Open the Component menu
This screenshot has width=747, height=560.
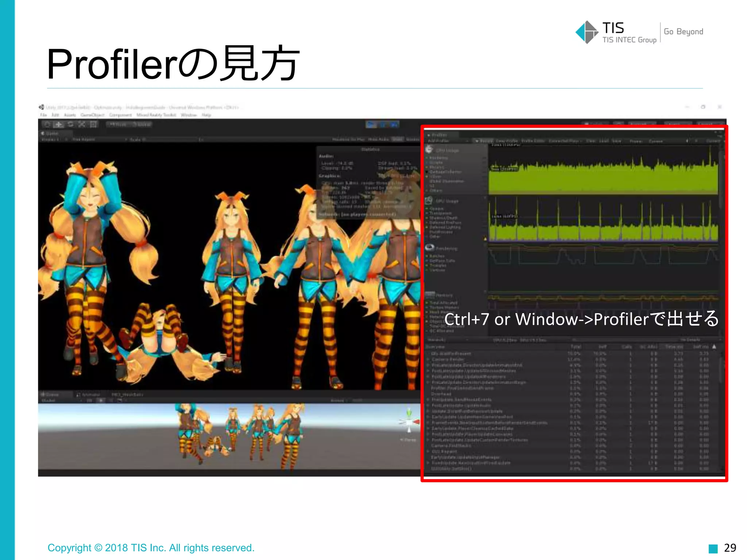point(120,115)
